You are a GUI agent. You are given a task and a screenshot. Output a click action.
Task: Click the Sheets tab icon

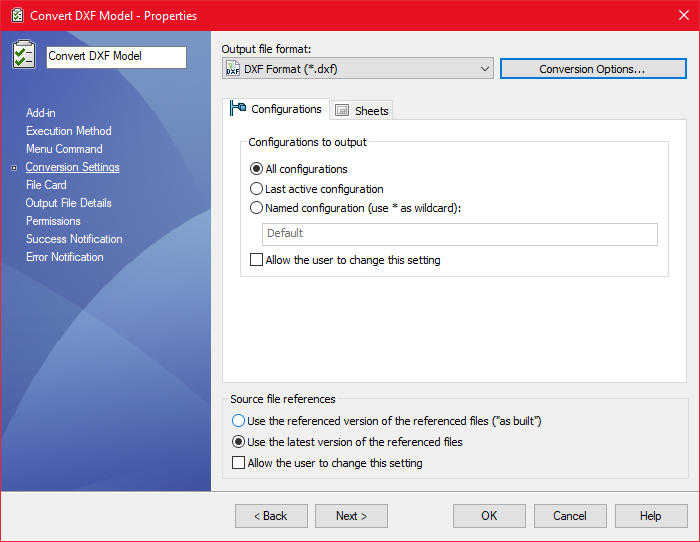tap(342, 110)
